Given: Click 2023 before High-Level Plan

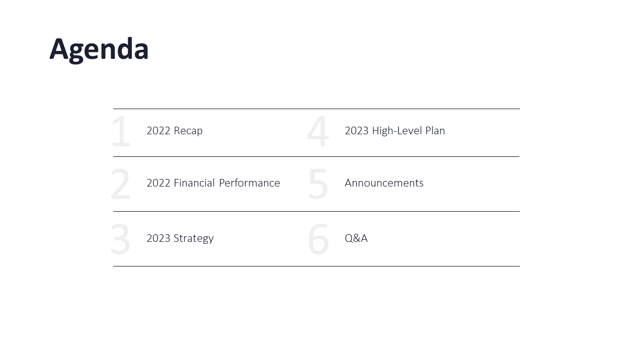Looking at the screenshot, I should [357, 131].
